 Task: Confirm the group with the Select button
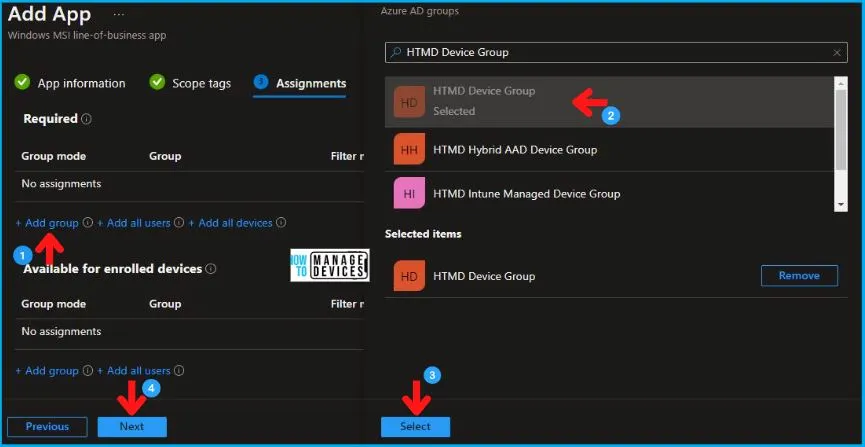415,427
